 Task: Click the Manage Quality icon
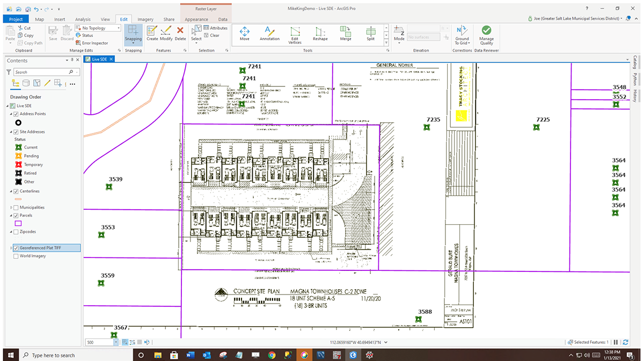[x=486, y=33]
